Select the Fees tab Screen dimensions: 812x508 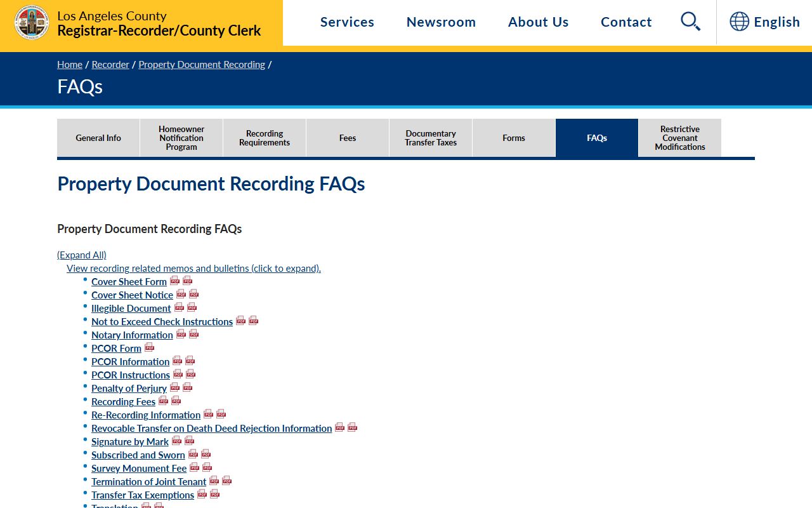click(348, 138)
